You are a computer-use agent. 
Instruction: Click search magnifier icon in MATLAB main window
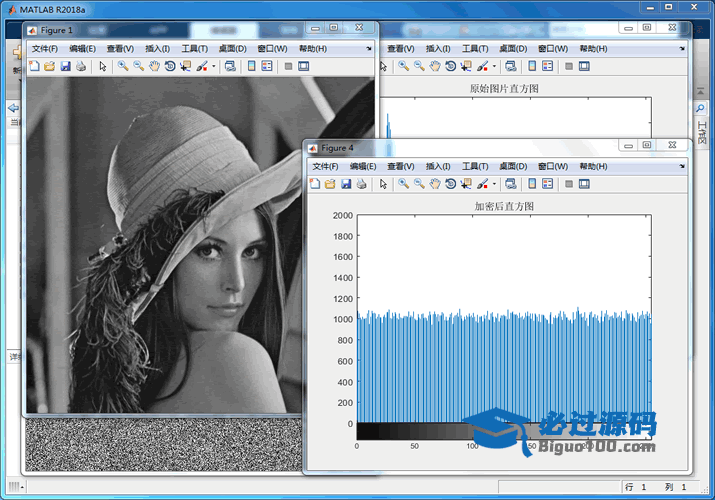[700, 108]
